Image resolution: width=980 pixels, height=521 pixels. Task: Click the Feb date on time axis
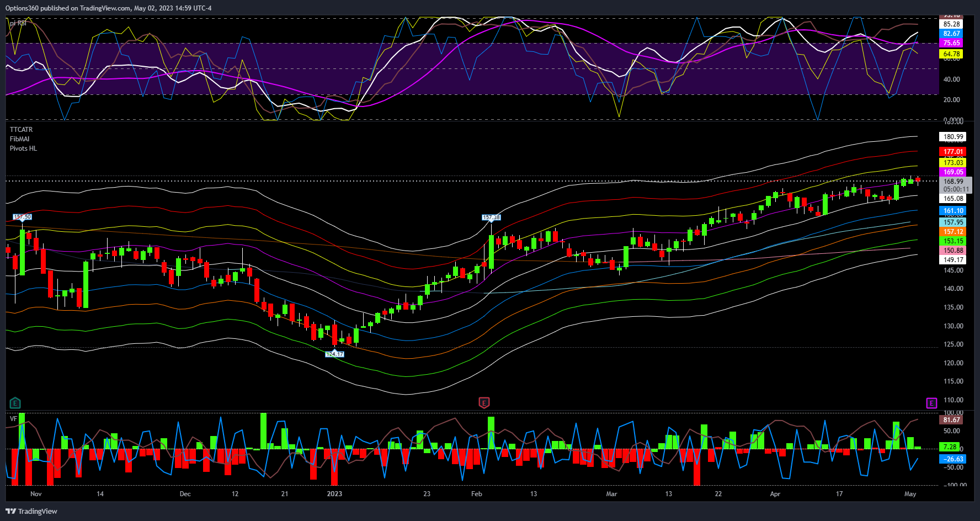[477, 494]
